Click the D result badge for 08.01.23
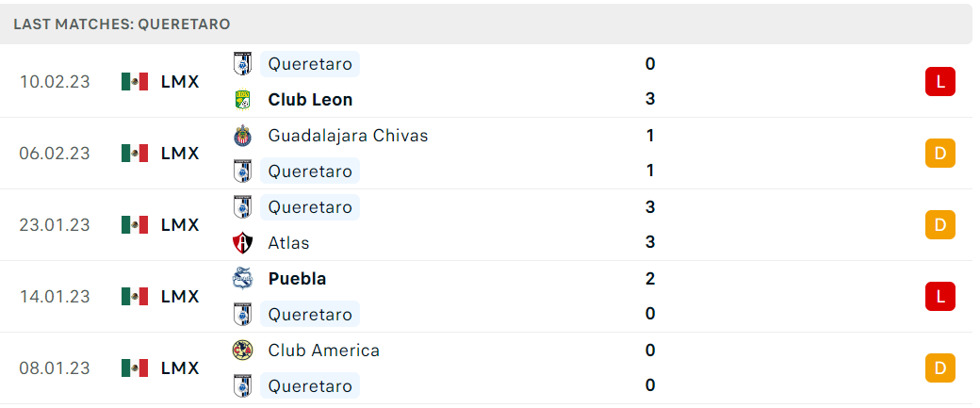 [x=940, y=368]
